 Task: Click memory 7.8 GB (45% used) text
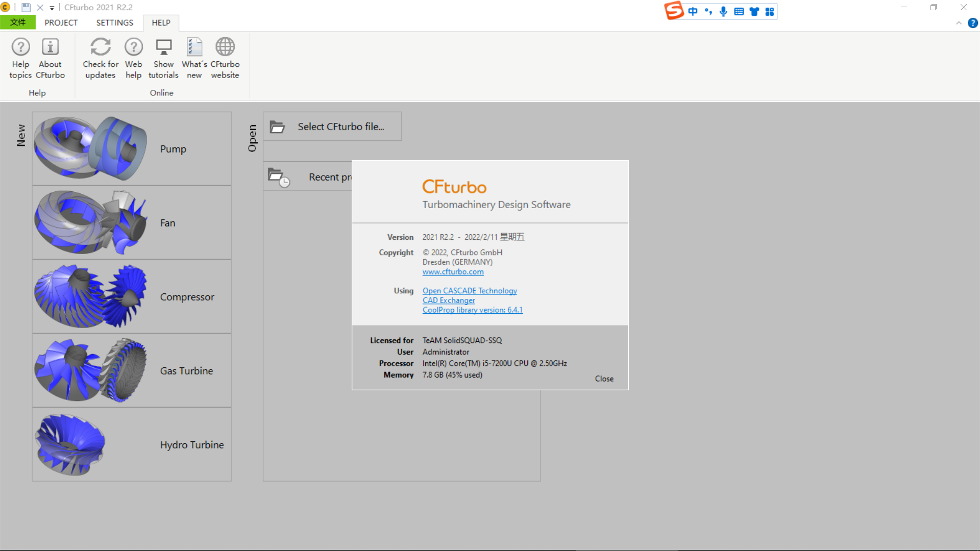tap(452, 375)
